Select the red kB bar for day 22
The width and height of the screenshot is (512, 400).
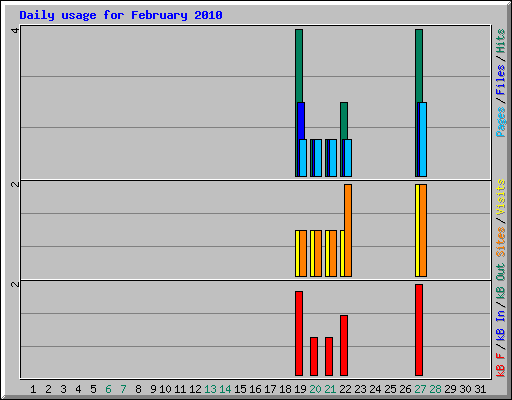click(x=344, y=345)
